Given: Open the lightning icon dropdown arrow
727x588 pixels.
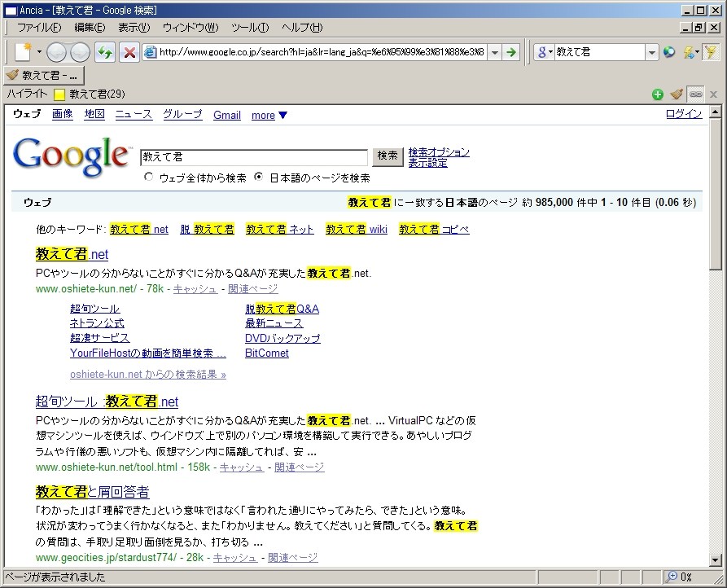Looking at the screenshot, I should [x=697, y=52].
